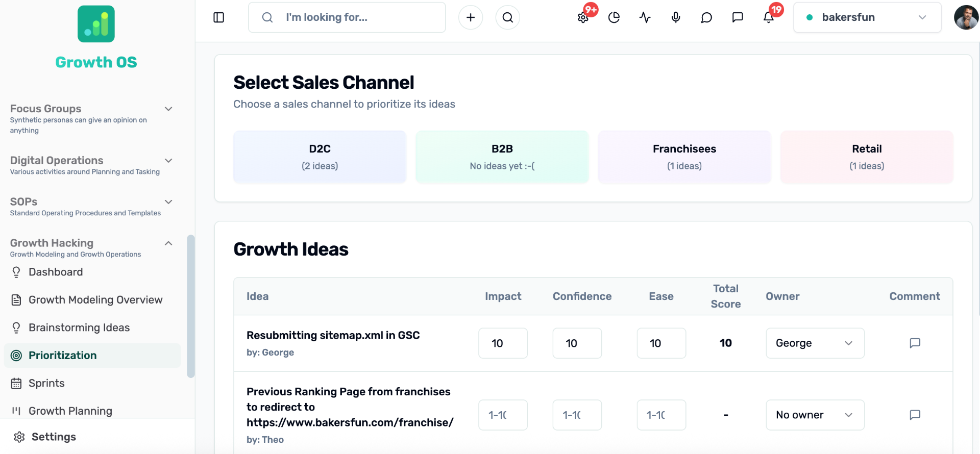Open the Sprints page

[x=92, y=383]
